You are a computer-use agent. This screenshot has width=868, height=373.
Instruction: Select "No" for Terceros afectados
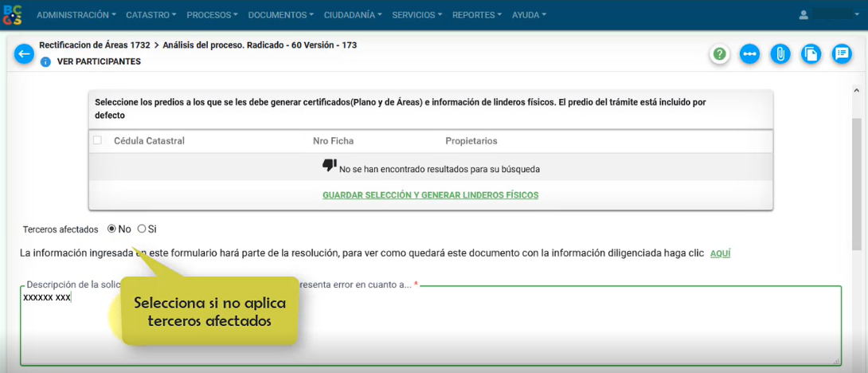tap(111, 229)
